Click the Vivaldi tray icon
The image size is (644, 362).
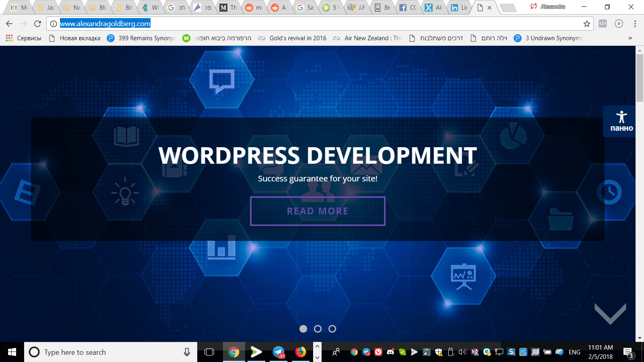point(378,352)
